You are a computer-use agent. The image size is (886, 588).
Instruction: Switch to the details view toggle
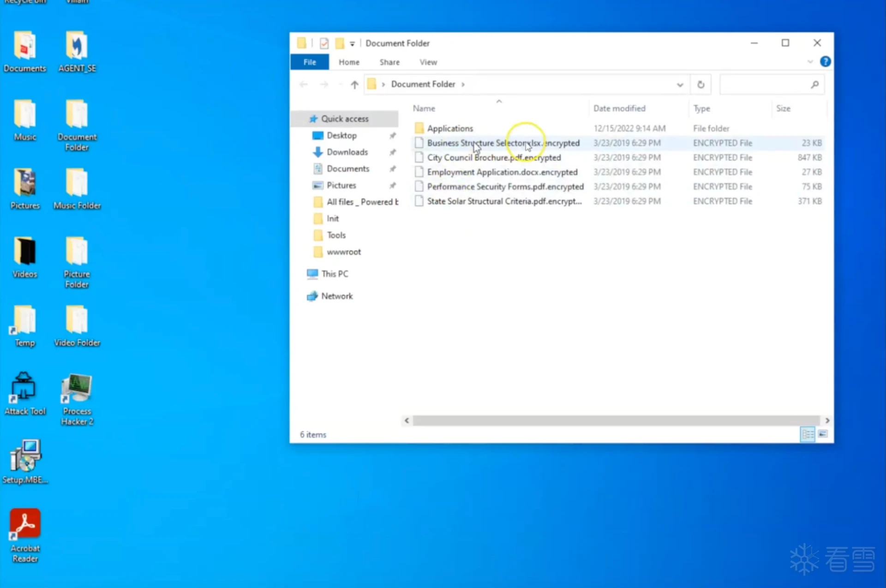[x=808, y=434]
